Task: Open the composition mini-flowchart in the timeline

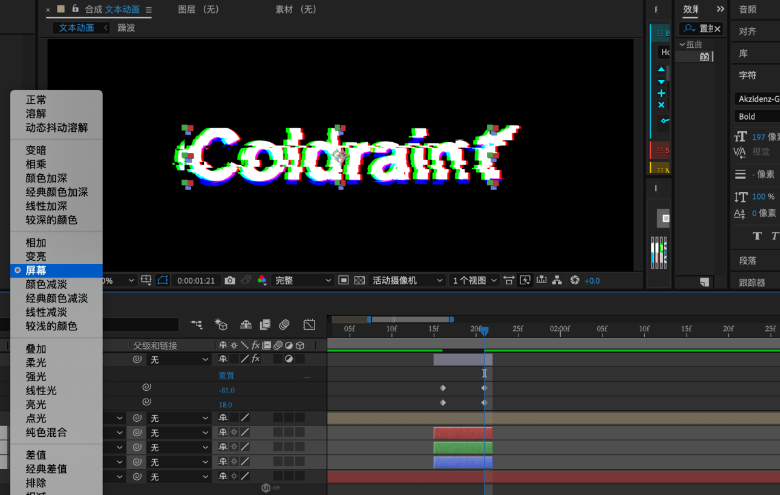Action: coord(196,325)
